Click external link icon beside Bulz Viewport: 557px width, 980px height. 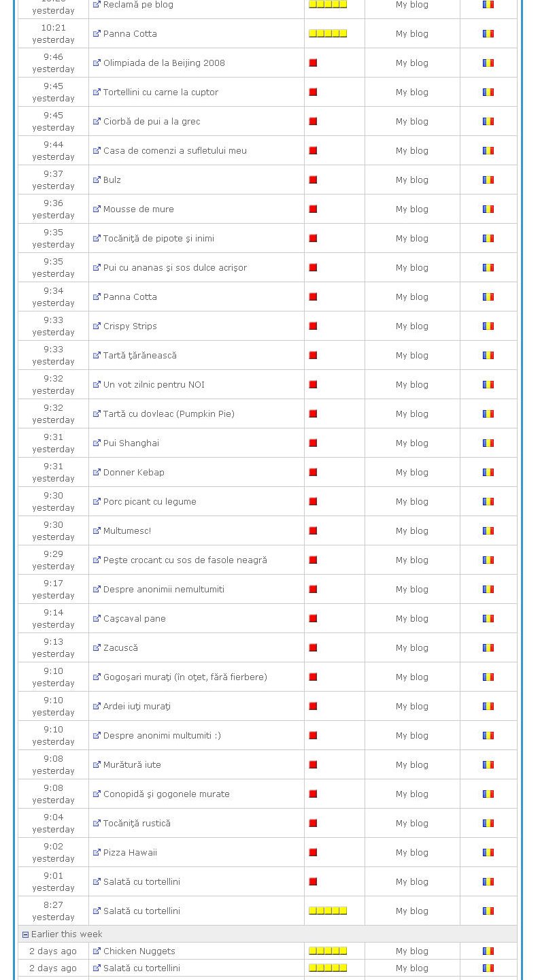tap(97, 180)
